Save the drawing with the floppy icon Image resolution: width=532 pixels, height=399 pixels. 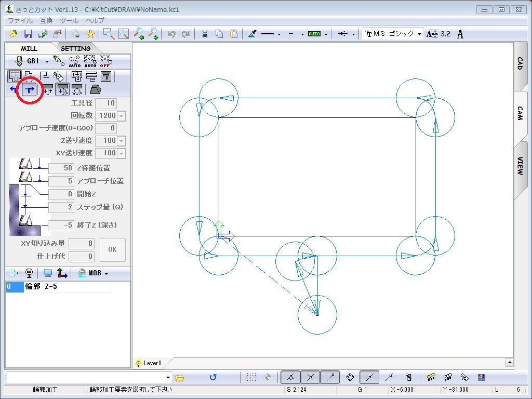pyautogui.click(x=28, y=34)
